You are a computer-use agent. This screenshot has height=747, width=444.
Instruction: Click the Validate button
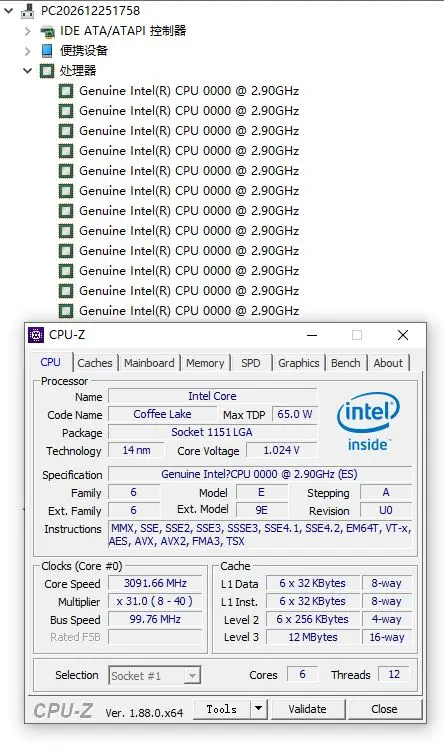[x=307, y=709]
